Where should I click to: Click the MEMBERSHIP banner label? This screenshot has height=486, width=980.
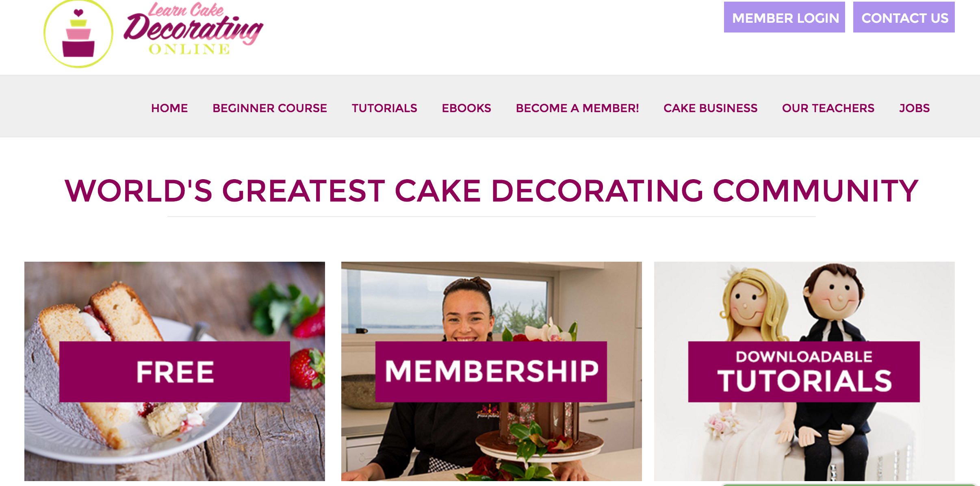click(491, 372)
